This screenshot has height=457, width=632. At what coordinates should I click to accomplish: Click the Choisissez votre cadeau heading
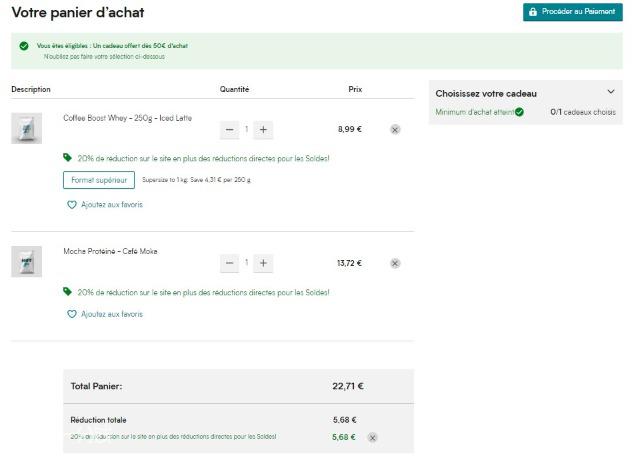coord(486,93)
